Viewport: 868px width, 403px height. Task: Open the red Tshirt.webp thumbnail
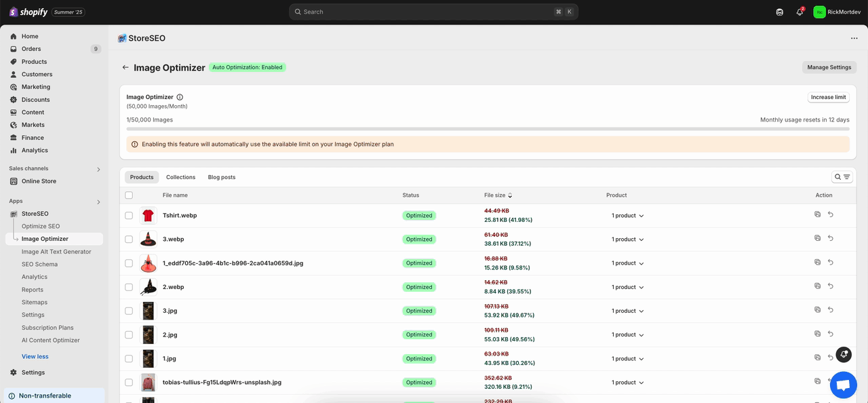pyautogui.click(x=148, y=216)
